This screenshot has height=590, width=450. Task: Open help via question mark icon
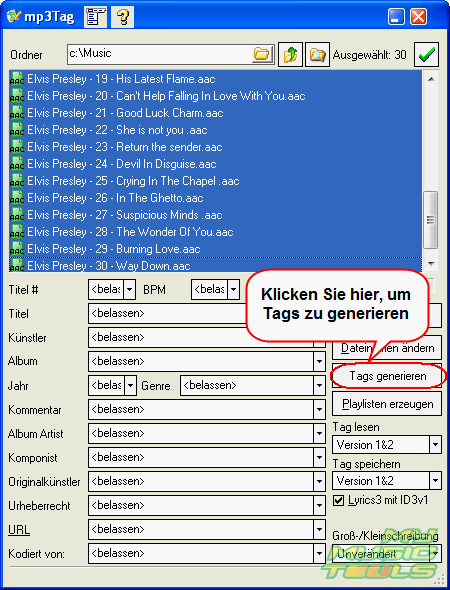(x=122, y=17)
